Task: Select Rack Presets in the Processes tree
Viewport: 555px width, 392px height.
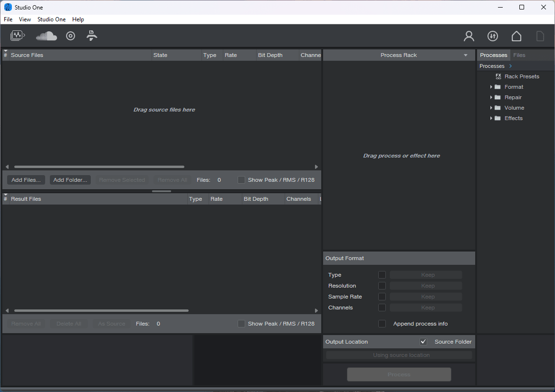Action: point(522,76)
